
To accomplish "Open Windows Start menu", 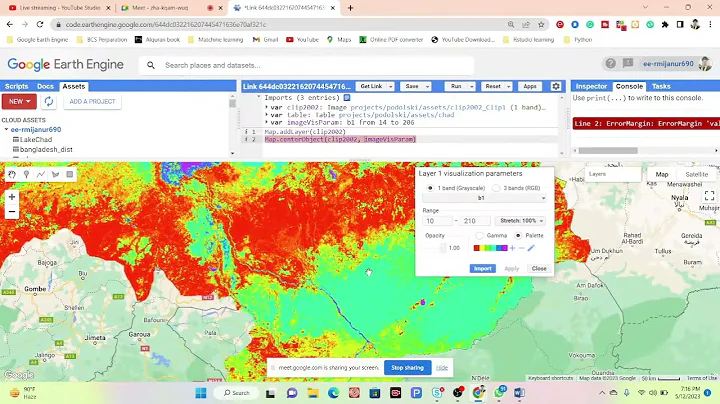I will (201, 393).
